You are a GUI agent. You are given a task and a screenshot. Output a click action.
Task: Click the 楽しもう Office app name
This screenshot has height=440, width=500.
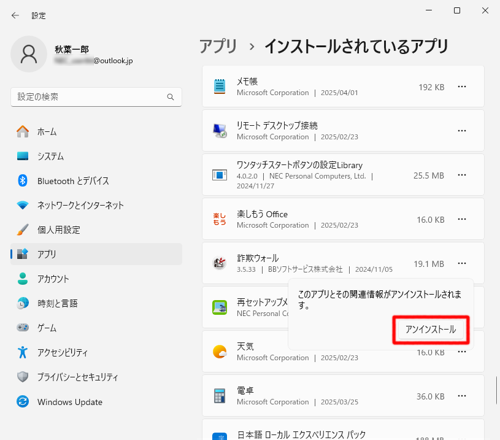coord(262,214)
